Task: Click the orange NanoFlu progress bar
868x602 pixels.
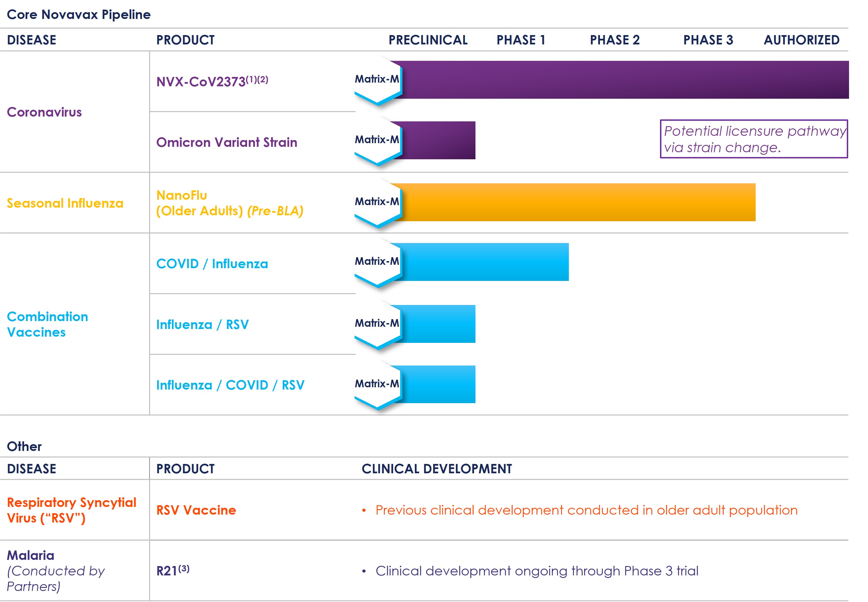Action: [x=577, y=202]
